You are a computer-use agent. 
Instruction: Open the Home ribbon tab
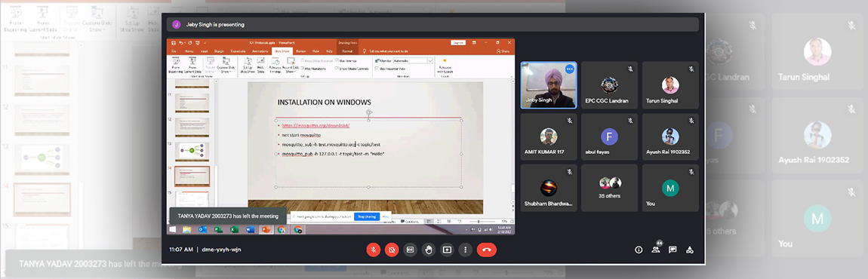tap(189, 51)
